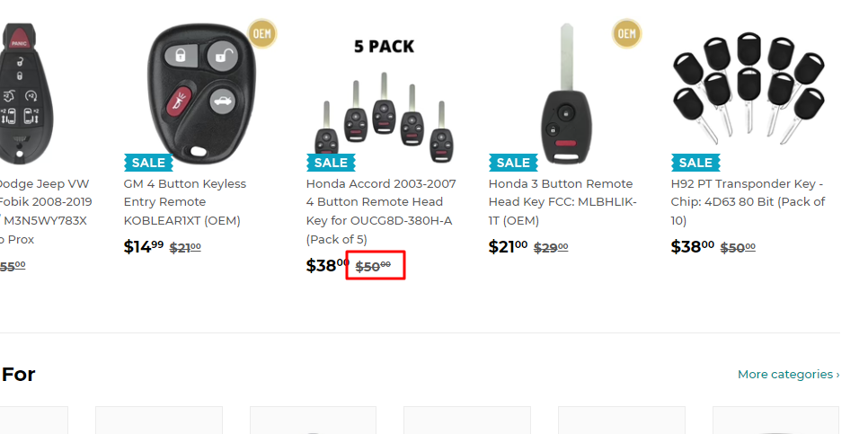Open Honda Accord 2003-2007 Remote Head Key title

click(381, 211)
